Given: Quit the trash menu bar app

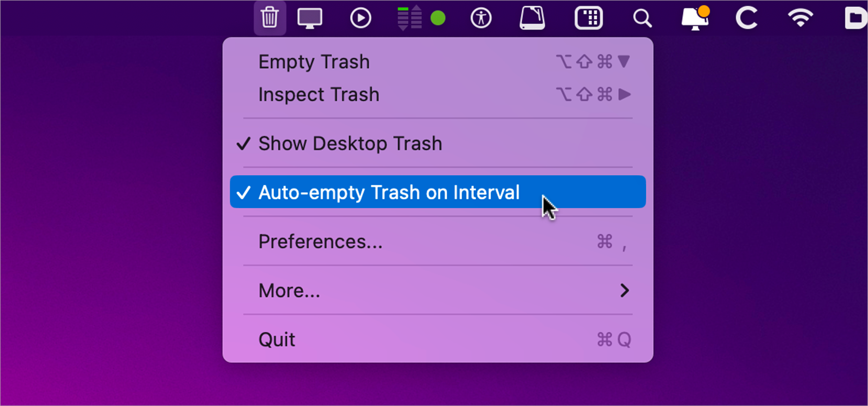Looking at the screenshot, I should click(438, 339).
